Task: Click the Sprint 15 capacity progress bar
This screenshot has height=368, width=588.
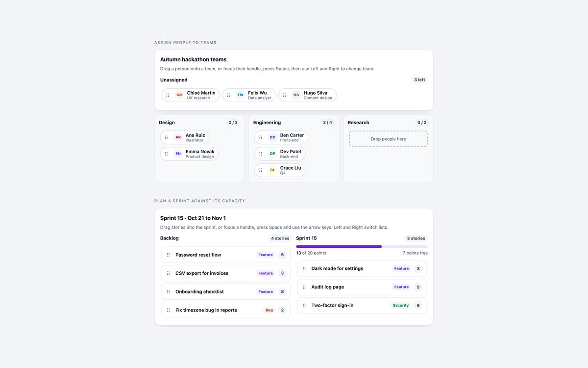Action: [362, 246]
